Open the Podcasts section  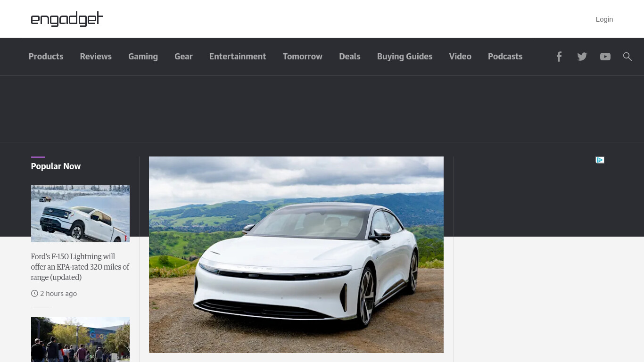click(505, 57)
